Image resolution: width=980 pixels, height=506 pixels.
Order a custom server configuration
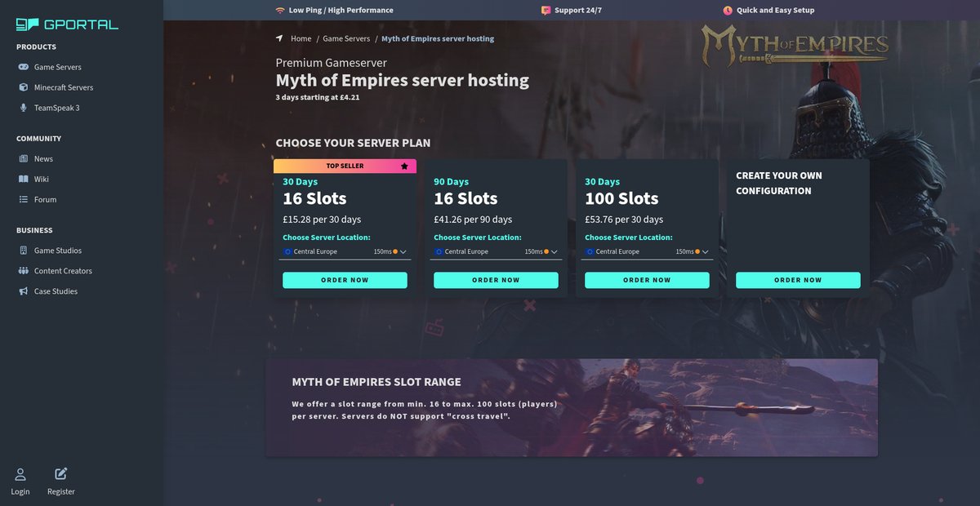click(x=798, y=280)
